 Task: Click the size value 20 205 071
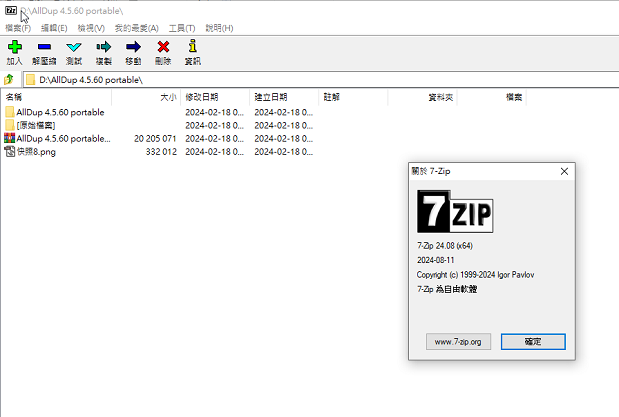pyautogui.click(x=155, y=139)
